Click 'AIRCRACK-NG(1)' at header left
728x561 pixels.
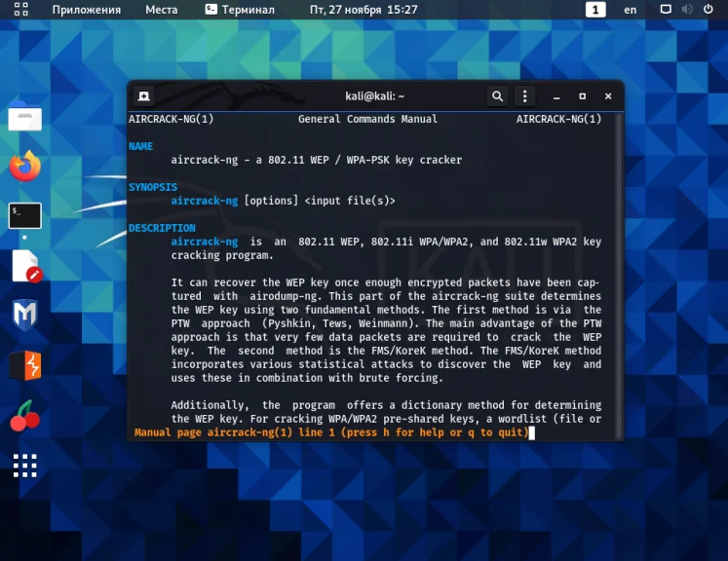(x=171, y=119)
